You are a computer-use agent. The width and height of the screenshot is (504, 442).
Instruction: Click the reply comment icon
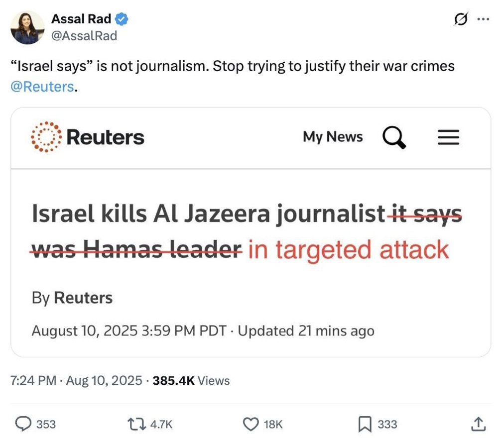coord(23,424)
